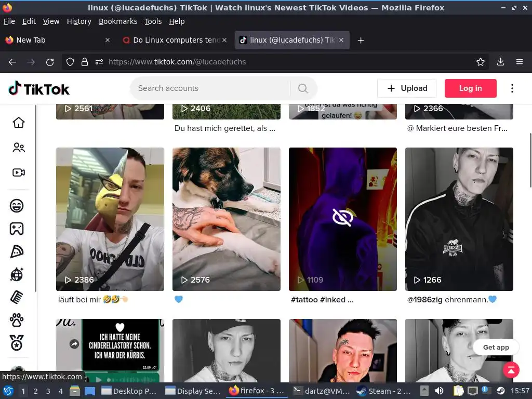Viewport: 532px width, 399px height.
Task: Open the Tools menu
Action: (x=153, y=21)
